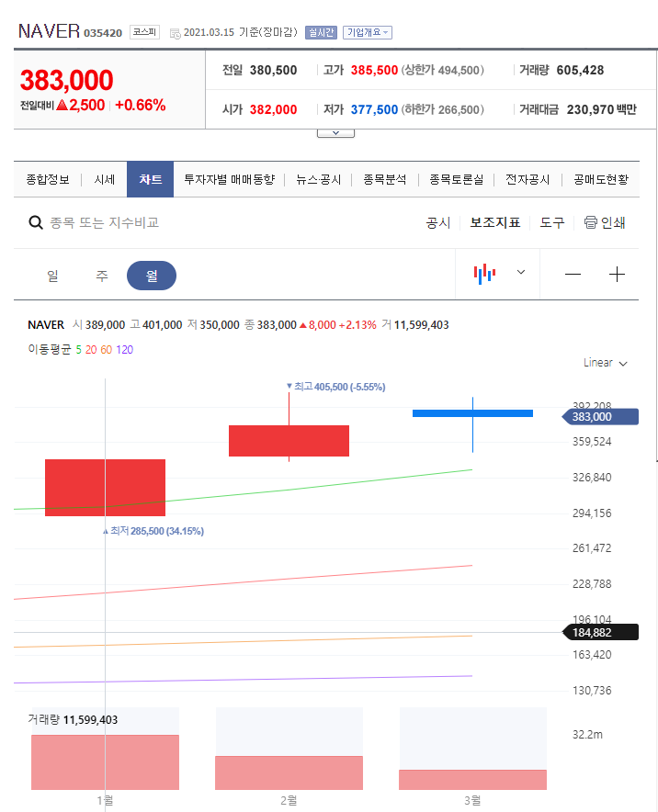Open the candlestick chart type icon
The height and width of the screenshot is (812, 658).
pyautogui.click(x=484, y=274)
